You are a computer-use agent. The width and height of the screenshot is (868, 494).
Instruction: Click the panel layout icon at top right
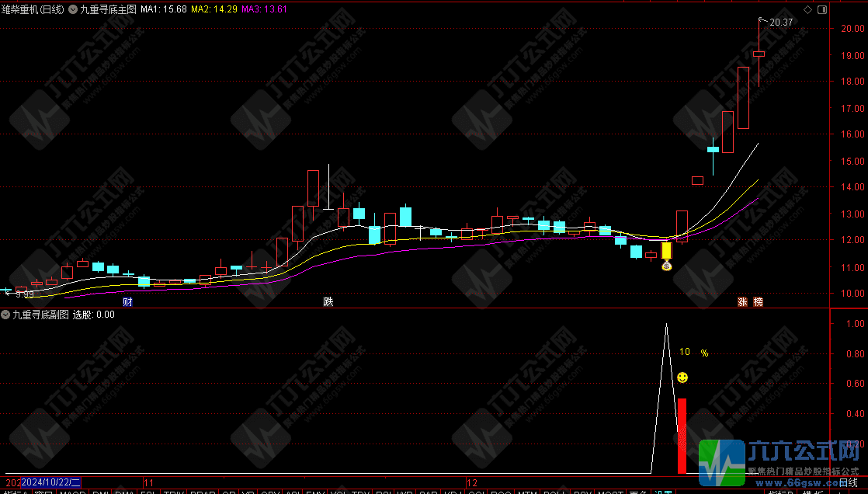click(x=821, y=9)
